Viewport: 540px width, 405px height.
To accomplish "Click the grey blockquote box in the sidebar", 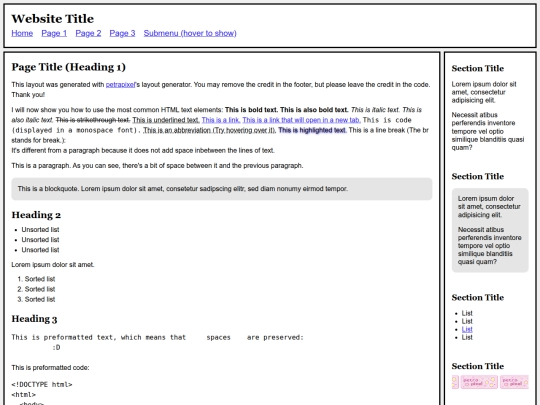I will point(490,230).
